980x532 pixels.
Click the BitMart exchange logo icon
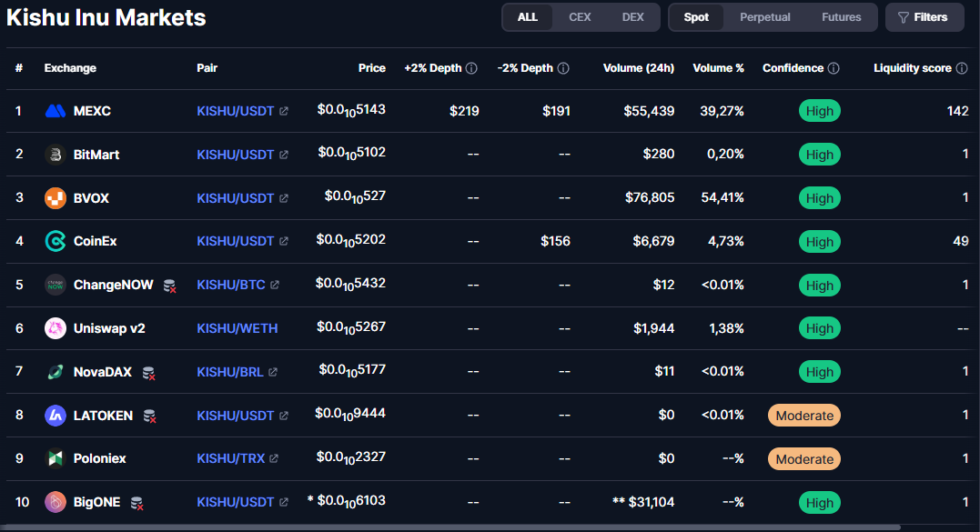56,155
